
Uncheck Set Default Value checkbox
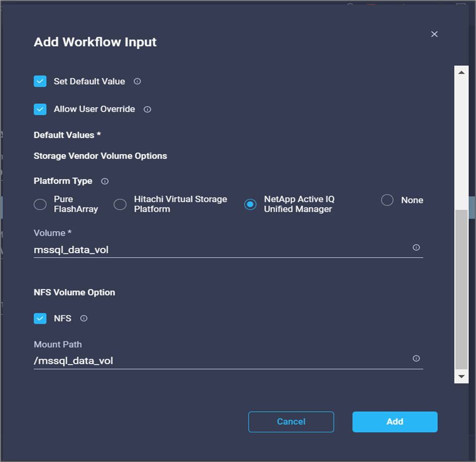40,81
